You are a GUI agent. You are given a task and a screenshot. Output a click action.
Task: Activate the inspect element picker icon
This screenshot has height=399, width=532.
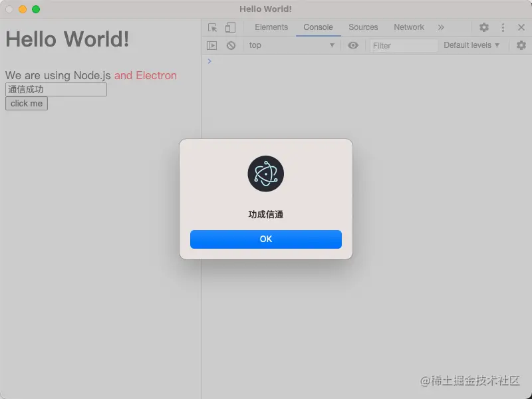point(212,27)
